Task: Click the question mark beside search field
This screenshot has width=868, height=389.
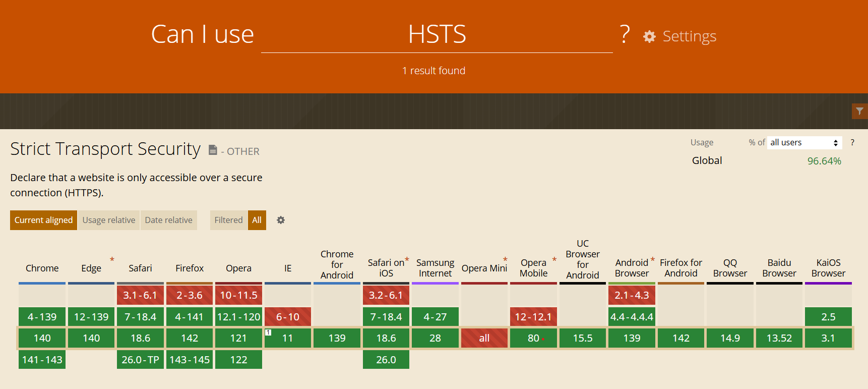Action: pyautogui.click(x=625, y=35)
